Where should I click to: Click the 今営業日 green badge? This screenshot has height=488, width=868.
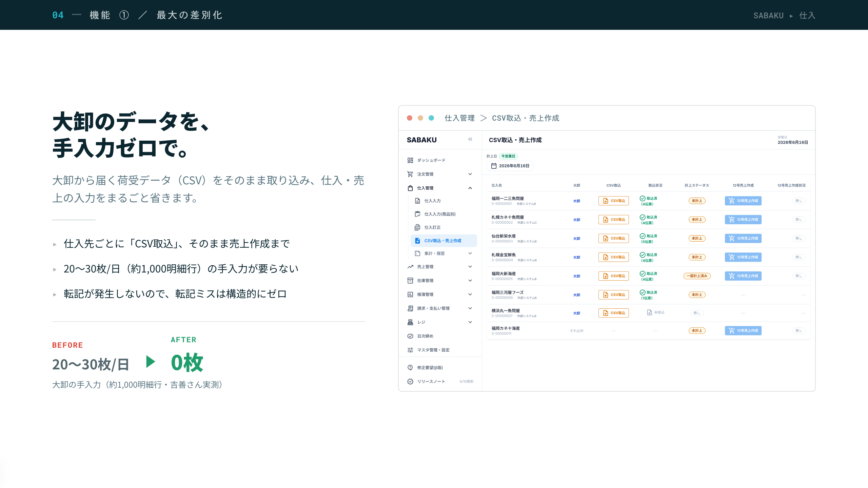(x=508, y=156)
